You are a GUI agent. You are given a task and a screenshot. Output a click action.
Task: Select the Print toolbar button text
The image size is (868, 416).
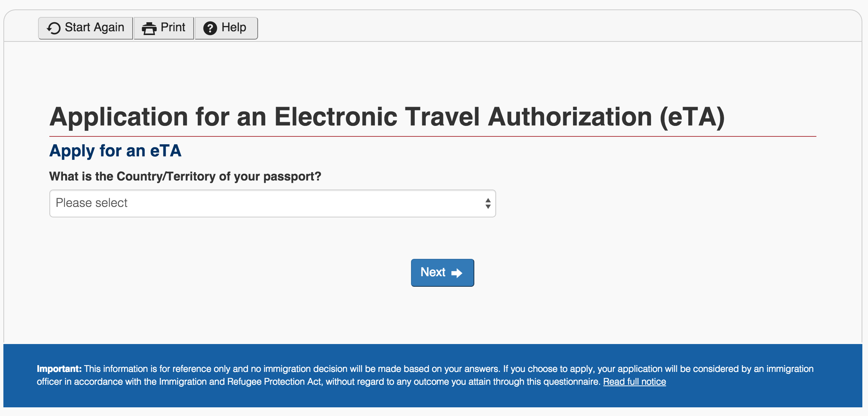173,28
